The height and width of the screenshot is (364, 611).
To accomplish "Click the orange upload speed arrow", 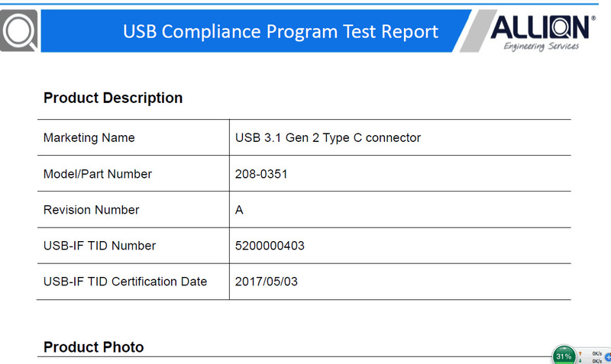I will (580, 353).
